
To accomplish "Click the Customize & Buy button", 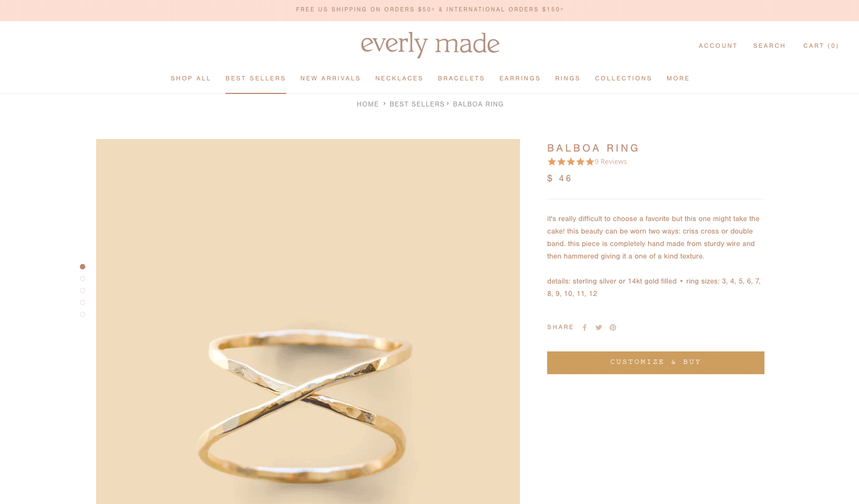I will click(x=656, y=363).
